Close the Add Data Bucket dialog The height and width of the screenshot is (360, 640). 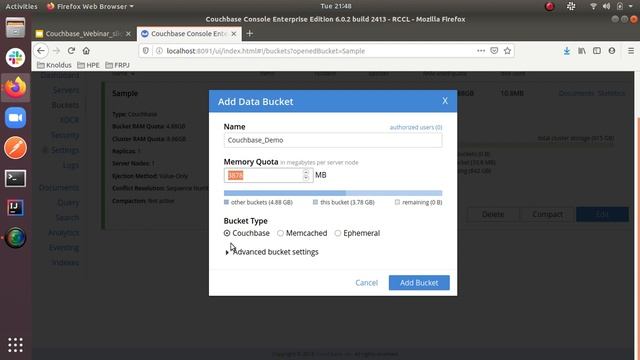[445, 101]
